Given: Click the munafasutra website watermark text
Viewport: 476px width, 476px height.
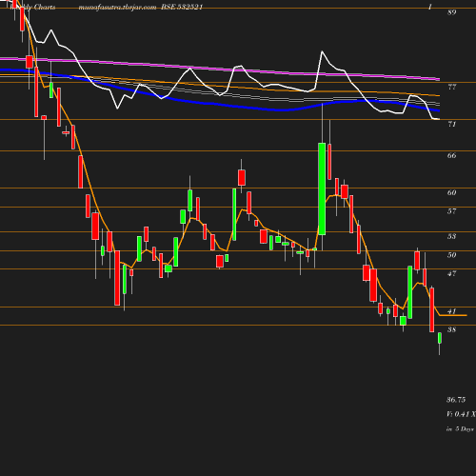Looking at the screenshot, I should click(x=117, y=7).
